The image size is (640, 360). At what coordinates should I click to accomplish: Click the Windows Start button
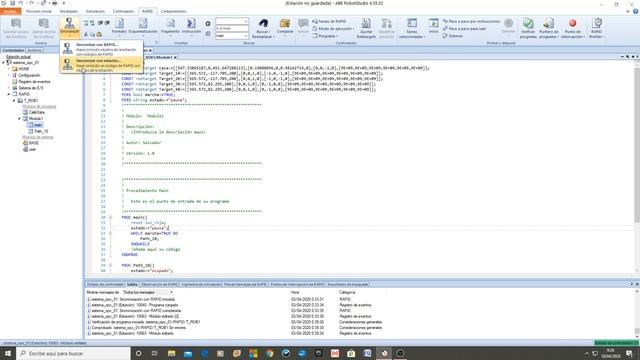coord(8,353)
